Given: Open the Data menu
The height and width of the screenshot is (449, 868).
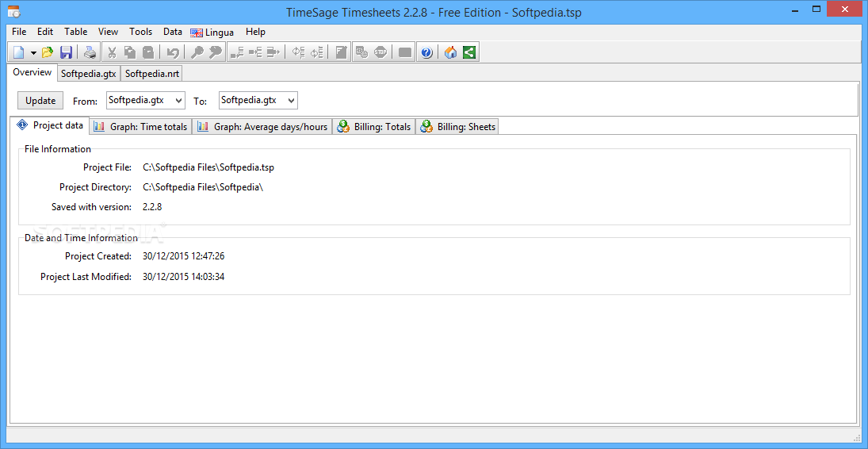Looking at the screenshot, I should [173, 32].
